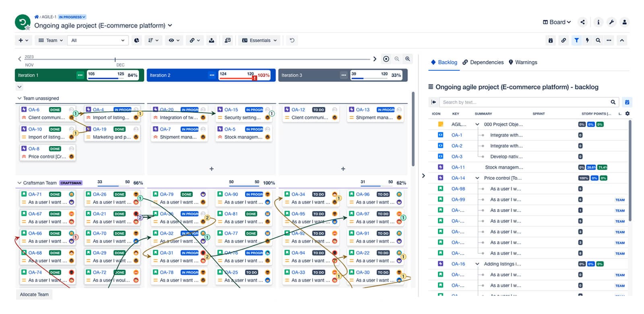Collapse all swimlanes chevron under Iteration 1
Viewport: 644px width, 314px height.
coord(19,87)
